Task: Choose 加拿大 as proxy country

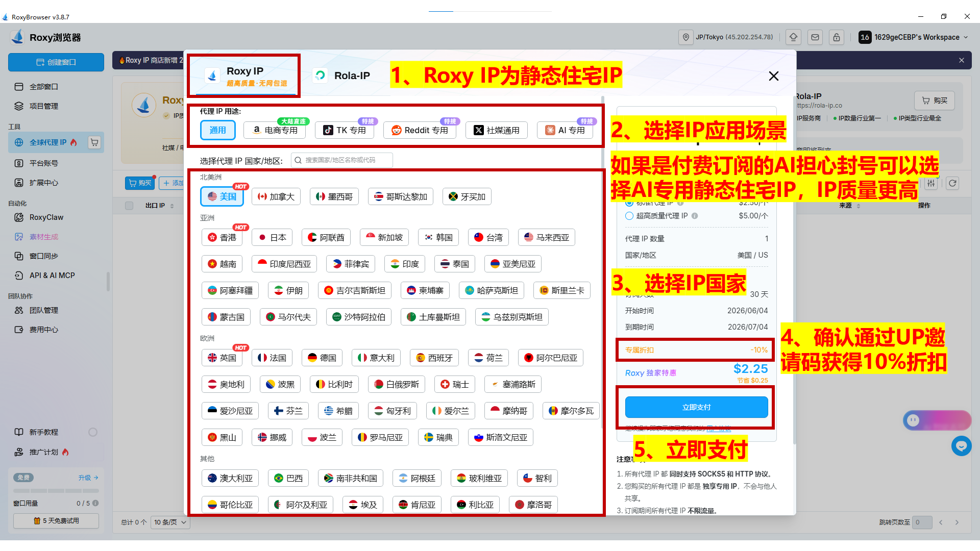Action: pyautogui.click(x=276, y=196)
